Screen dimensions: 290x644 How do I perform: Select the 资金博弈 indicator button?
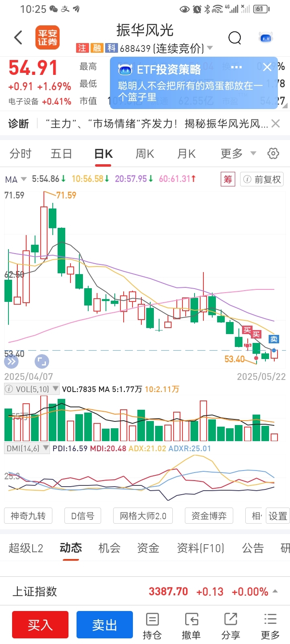coord(209,516)
